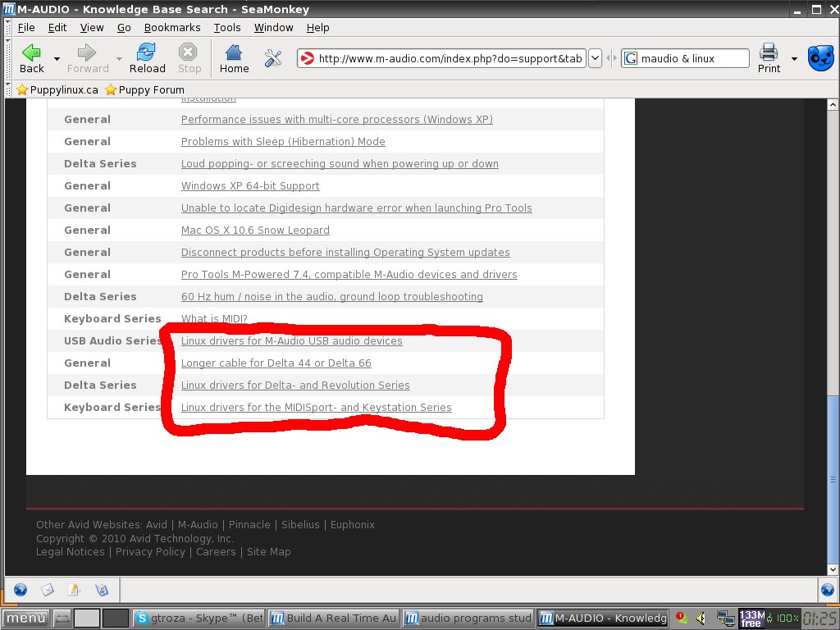Open the Site Map footer link

pos(269,552)
